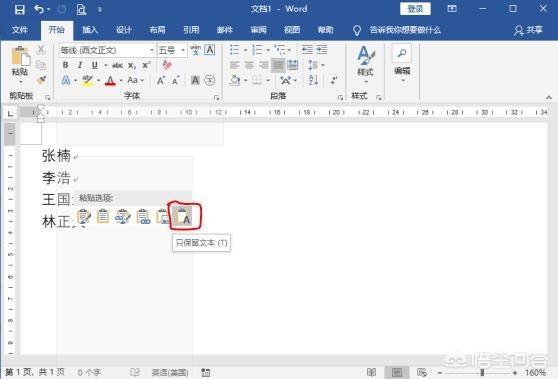The width and height of the screenshot is (558, 379).
Task: Open the phonetic guide (wén) tool
Action: (x=195, y=50)
